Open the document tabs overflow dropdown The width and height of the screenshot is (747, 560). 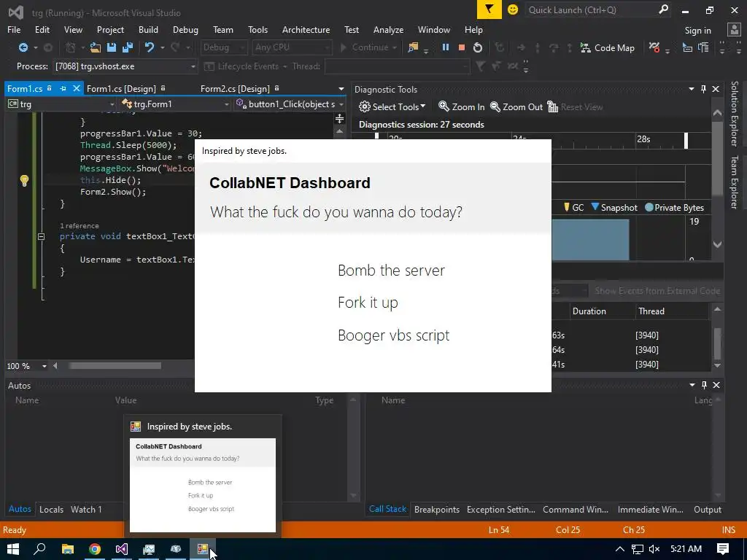[341, 89]
